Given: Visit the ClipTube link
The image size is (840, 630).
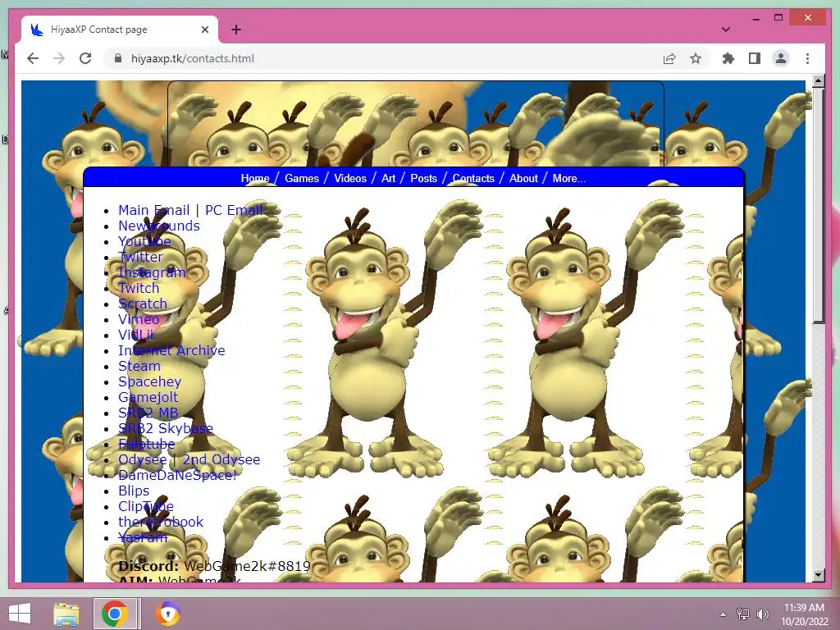Looking at the screenshot, I should (146, 506).
